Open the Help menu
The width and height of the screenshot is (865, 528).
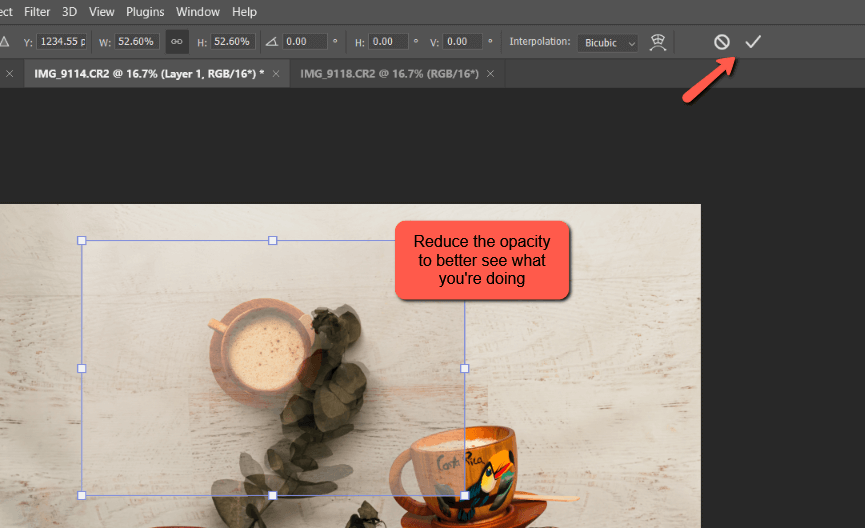pos(244,12)
